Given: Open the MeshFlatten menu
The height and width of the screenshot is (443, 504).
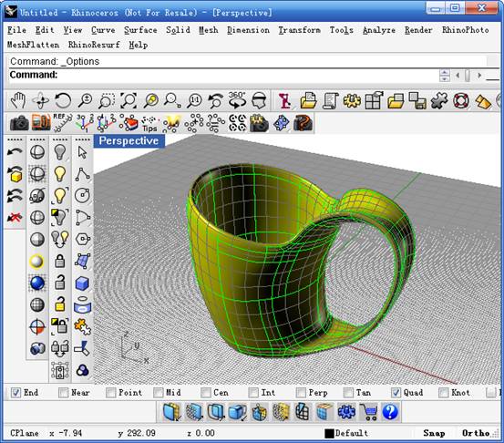Looking at the screenshot, I should pos(33,45).
